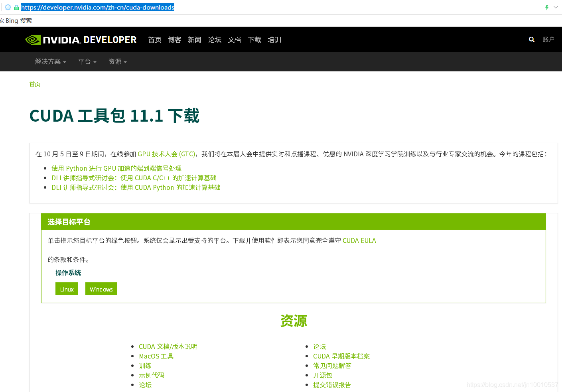Click the 操作系统 label
The width and height of the screenshot is (562, 392).
(68, 273)
